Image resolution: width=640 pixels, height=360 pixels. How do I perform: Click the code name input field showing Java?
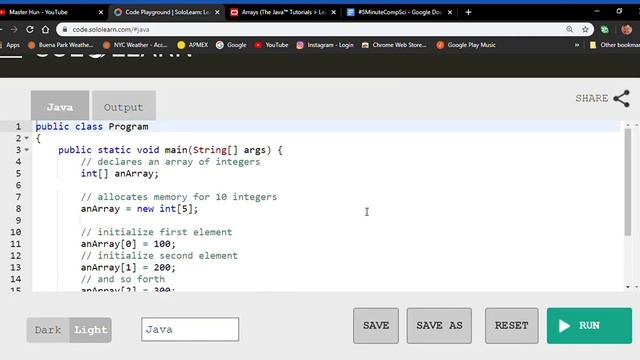point(190,329)
